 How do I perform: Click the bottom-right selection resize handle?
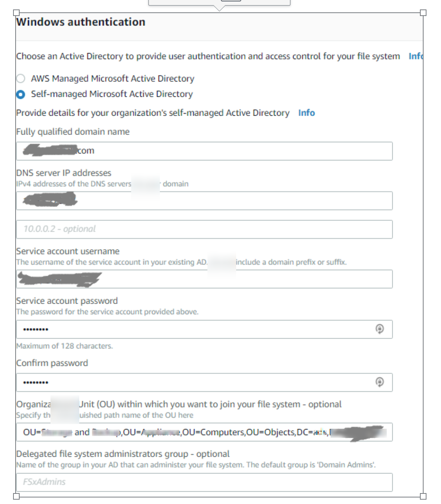[x=423, y=496]
